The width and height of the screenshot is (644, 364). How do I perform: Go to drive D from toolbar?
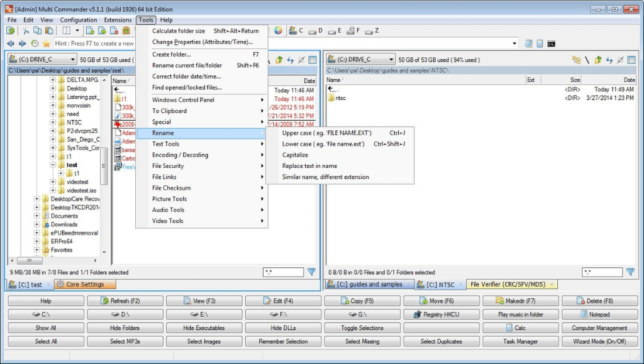316,31
